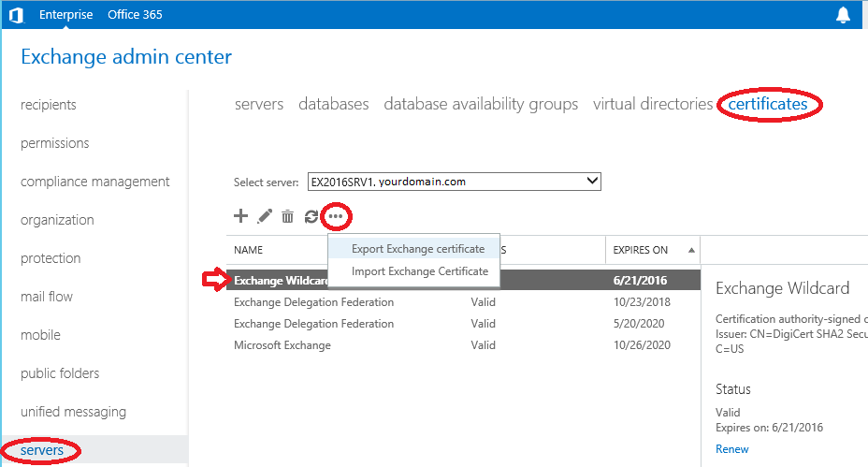Switch to the Office 365 tab
This screenshot has width=868, height=467.
135,15
